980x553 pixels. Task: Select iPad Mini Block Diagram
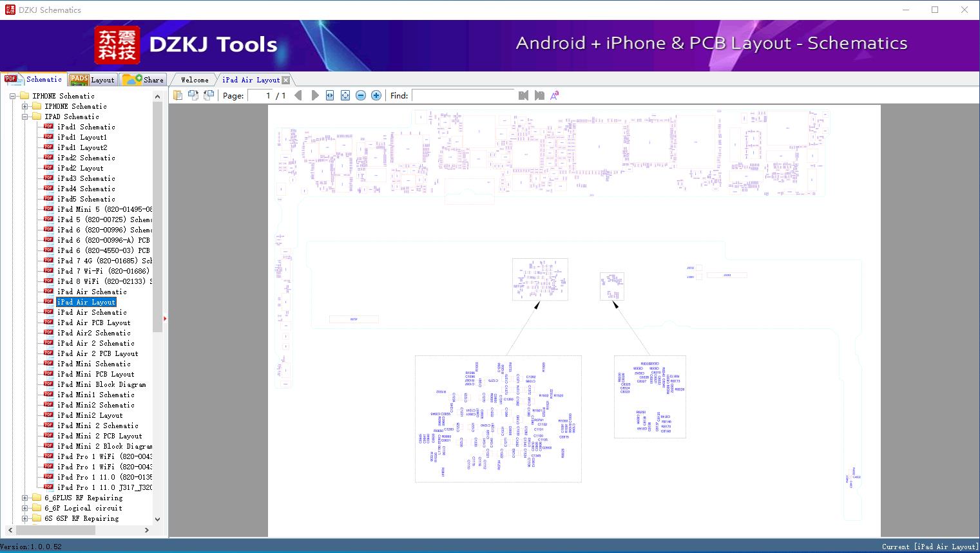[x=101, y=385]
